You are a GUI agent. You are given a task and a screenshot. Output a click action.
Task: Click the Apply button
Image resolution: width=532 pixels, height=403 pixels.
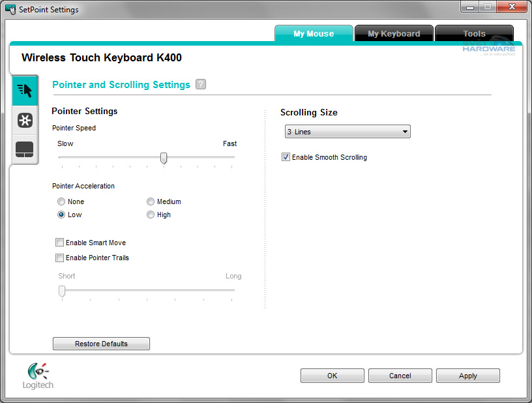tap(467, 376)
